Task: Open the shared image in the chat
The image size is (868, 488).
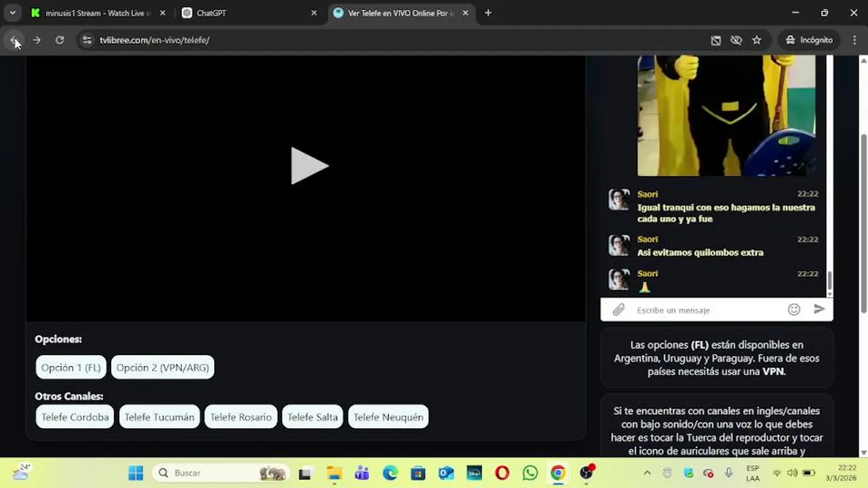Action: [x=726, y=115]
